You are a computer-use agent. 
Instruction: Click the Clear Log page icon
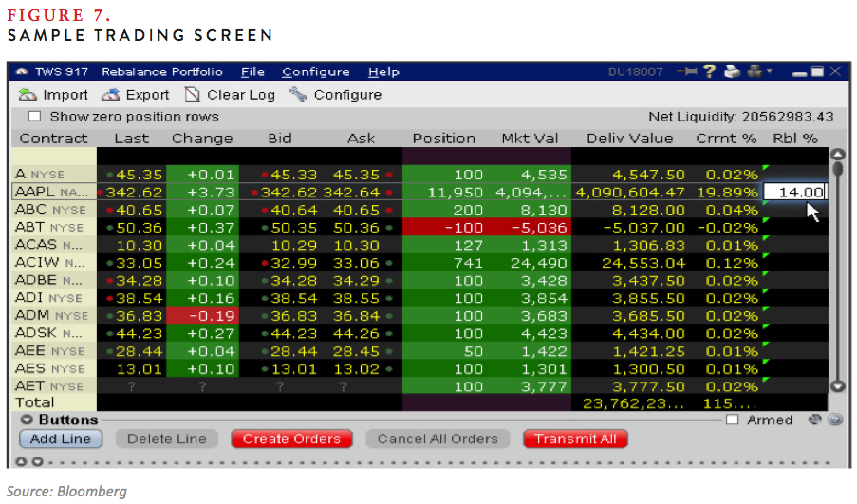(x=192, y=95)
